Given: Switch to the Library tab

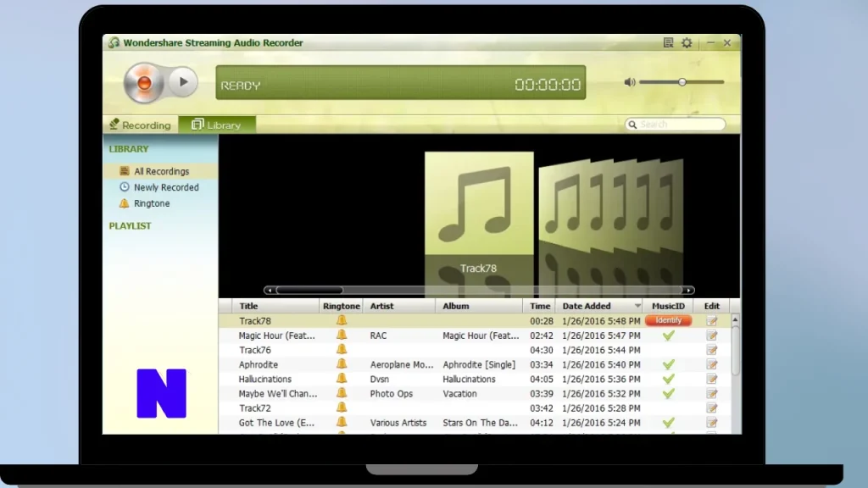Looking at the screenshot, I should pyautogui.click(x=217, y=125).
